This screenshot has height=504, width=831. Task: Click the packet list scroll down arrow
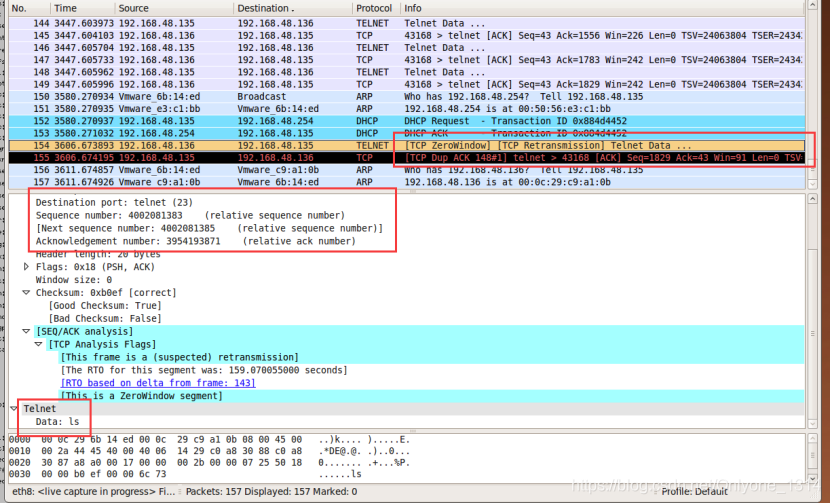pyautogui.click(x=813, y=183)
